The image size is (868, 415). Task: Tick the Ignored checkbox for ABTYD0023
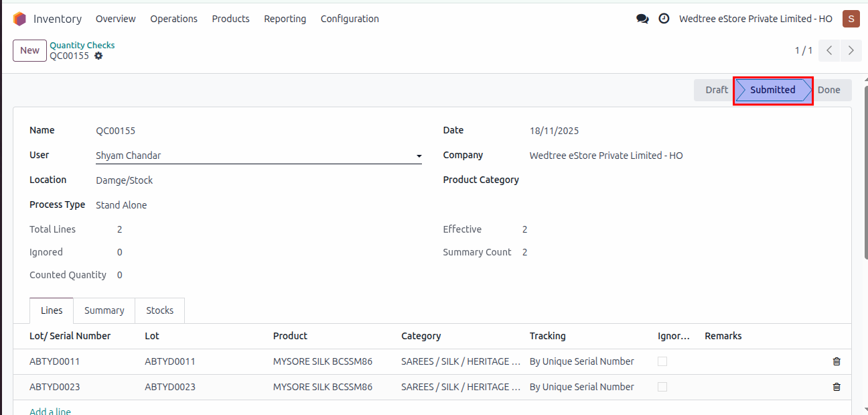point(662,387)
